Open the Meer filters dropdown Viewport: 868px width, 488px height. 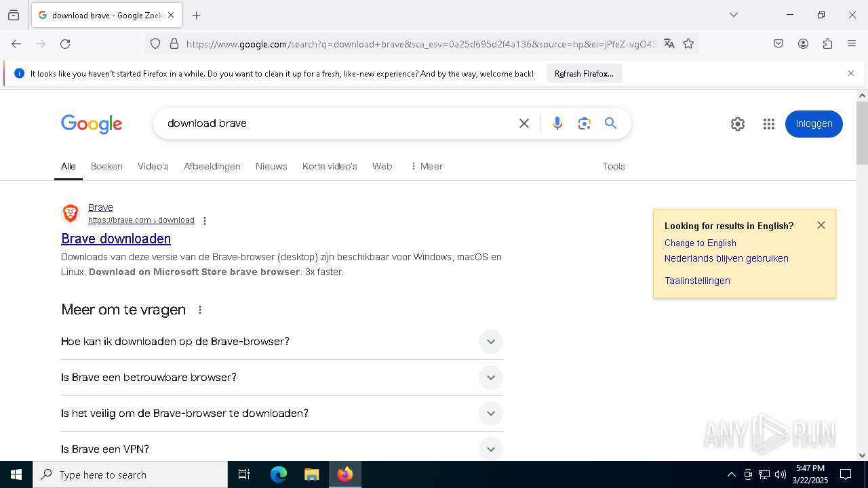tap(427, 166)
